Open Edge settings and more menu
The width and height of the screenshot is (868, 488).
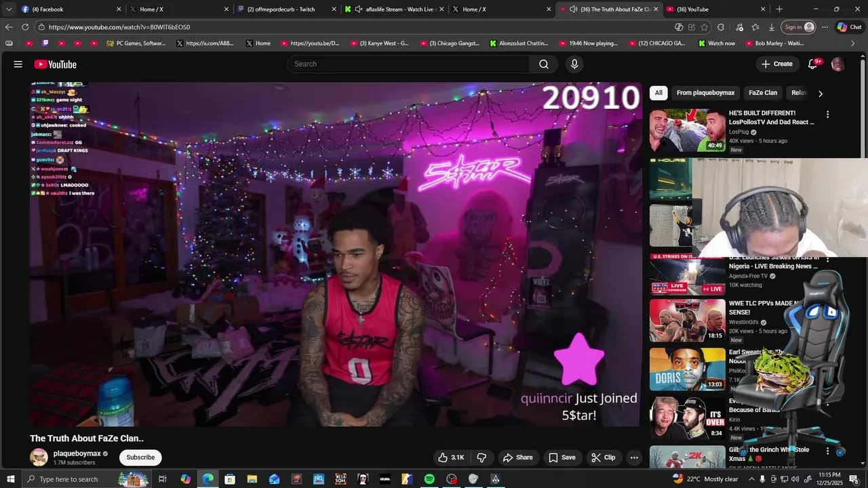[825, 27]
